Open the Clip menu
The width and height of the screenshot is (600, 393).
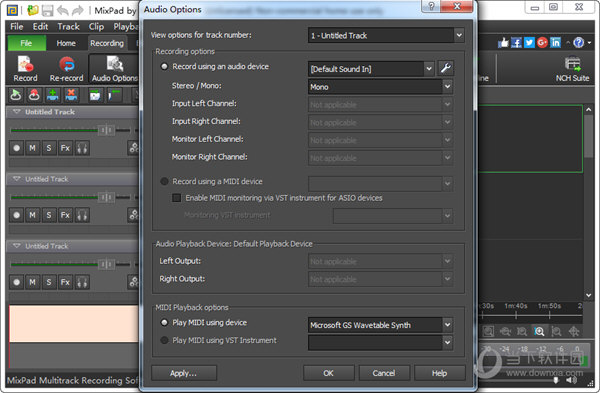96,26
